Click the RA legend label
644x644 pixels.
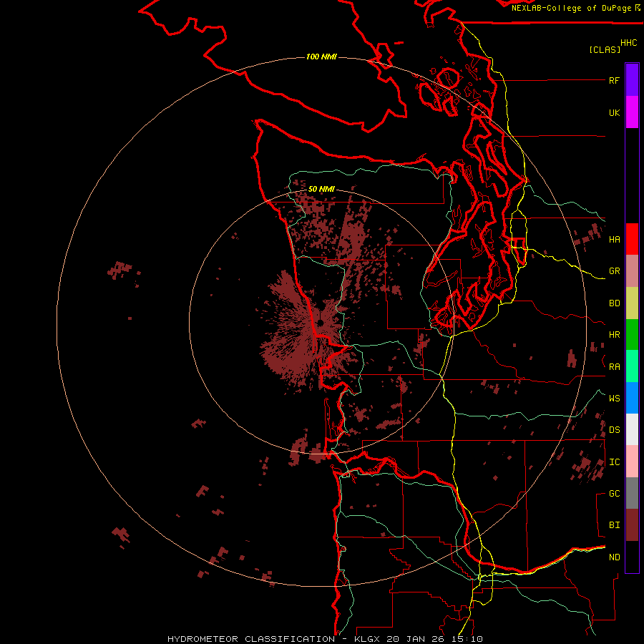614,367
